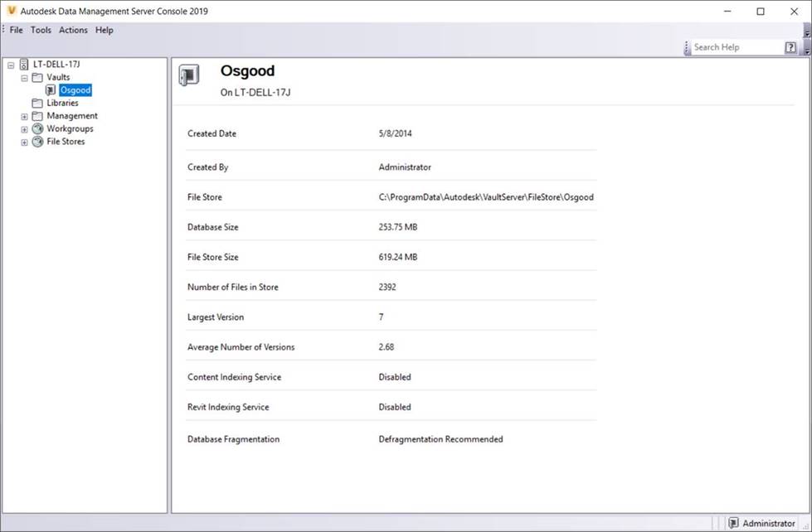The width and height of the screenshot is (812, 532).
Task: Click the Average Number of Versions value 2.68
Action: (387, 347)
